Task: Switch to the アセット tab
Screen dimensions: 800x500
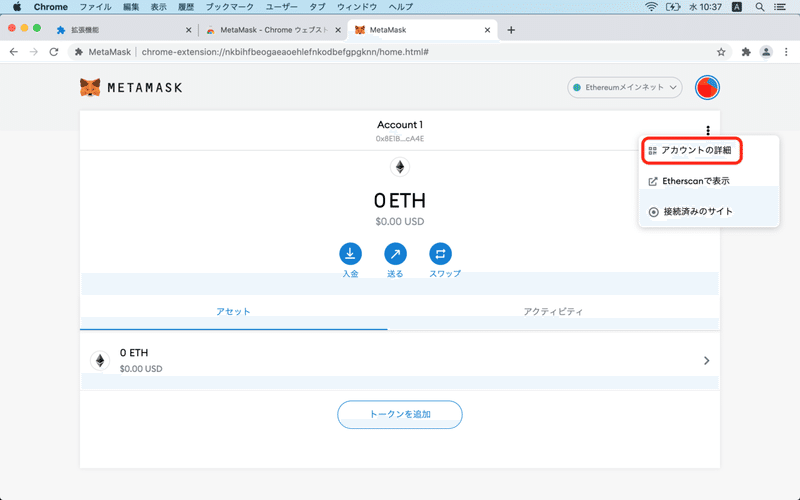Action: point(233,312)
